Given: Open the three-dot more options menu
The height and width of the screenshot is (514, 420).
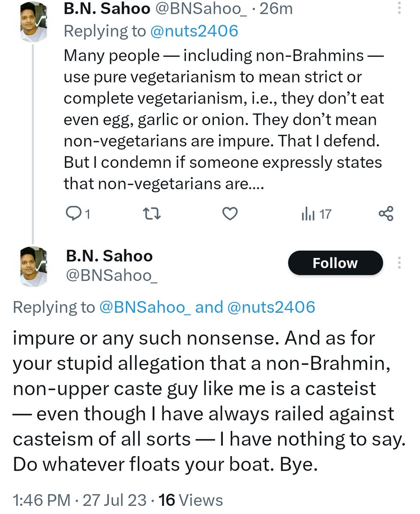Looking at the screenshot, I should pos(399,262).
